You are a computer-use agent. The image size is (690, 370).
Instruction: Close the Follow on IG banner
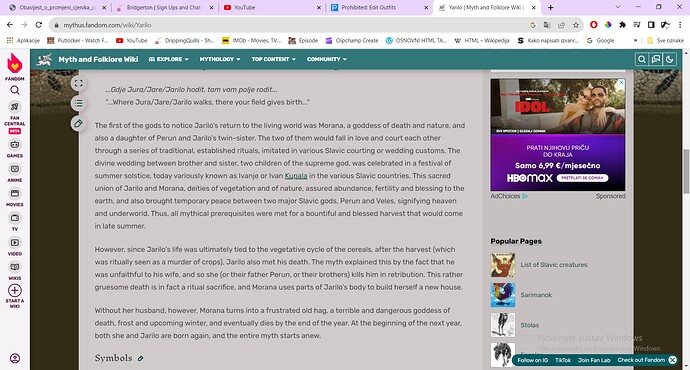point(672,360)
